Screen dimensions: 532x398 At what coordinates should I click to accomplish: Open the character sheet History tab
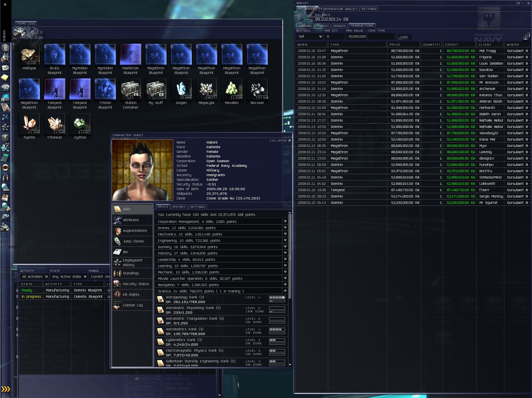tap(179, 207)
